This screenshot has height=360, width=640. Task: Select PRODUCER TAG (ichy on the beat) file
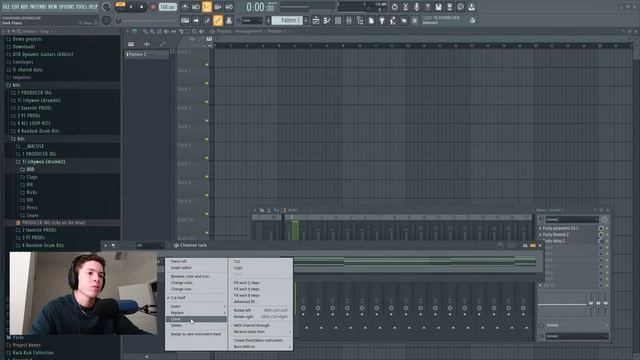(53, 223)
